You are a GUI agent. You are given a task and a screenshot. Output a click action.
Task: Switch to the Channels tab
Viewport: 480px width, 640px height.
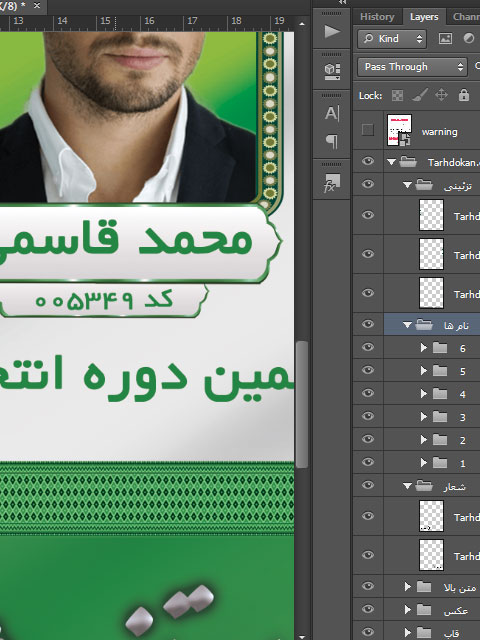[x=465, y=17]
